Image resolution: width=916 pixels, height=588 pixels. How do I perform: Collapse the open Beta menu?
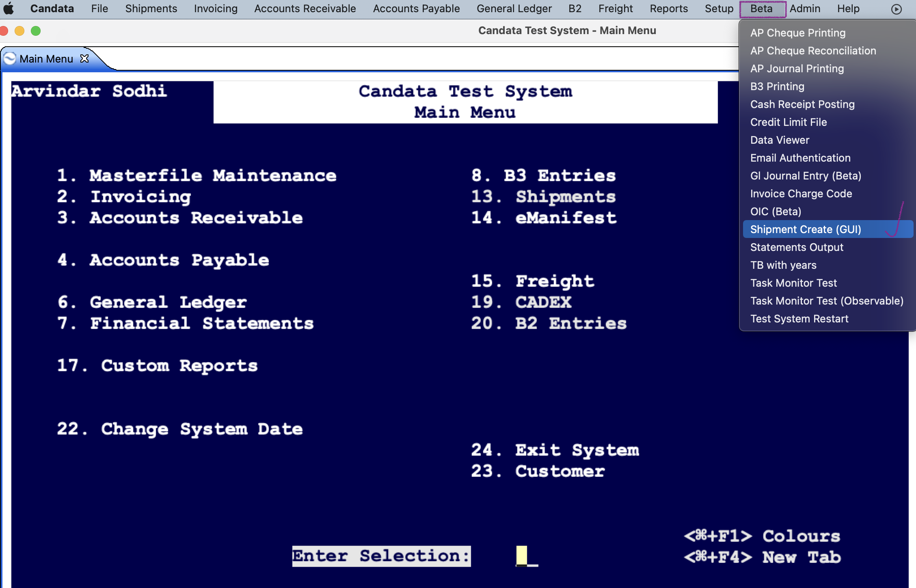(762, 9)
